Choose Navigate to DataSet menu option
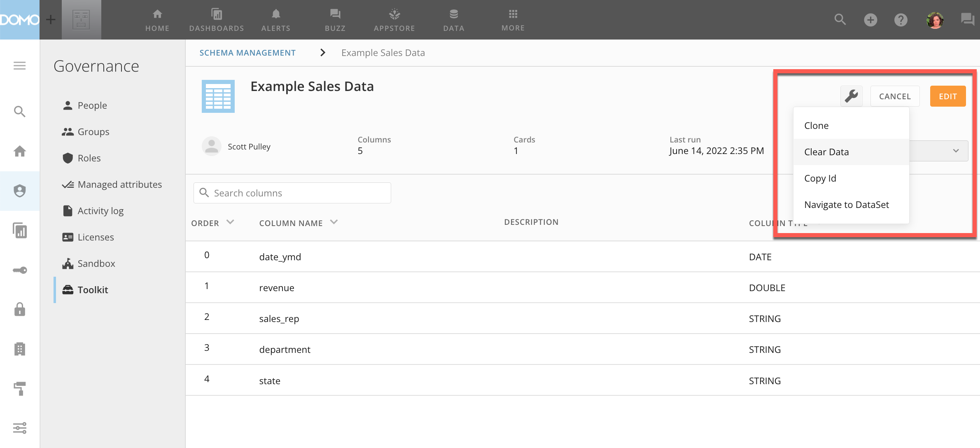The image size is (980, 448). pyautogui.click(x=846, y=204)
